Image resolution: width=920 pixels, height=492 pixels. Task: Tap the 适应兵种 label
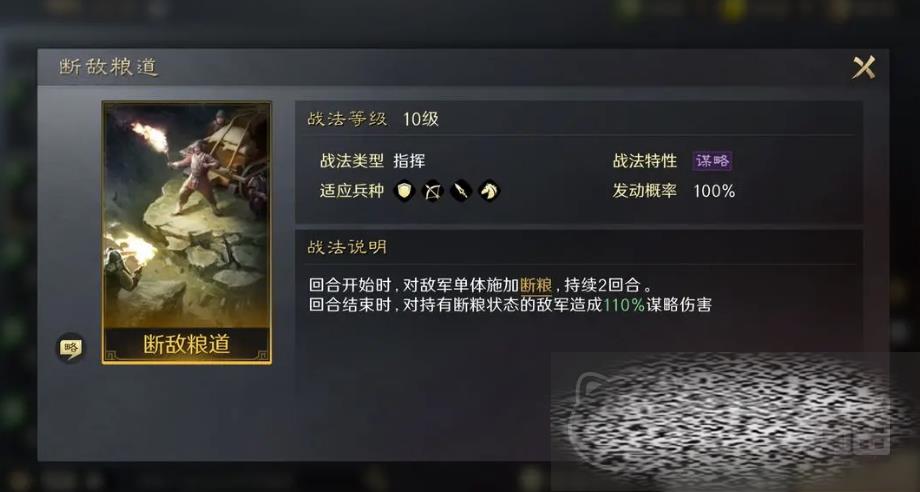click(352, 191)
